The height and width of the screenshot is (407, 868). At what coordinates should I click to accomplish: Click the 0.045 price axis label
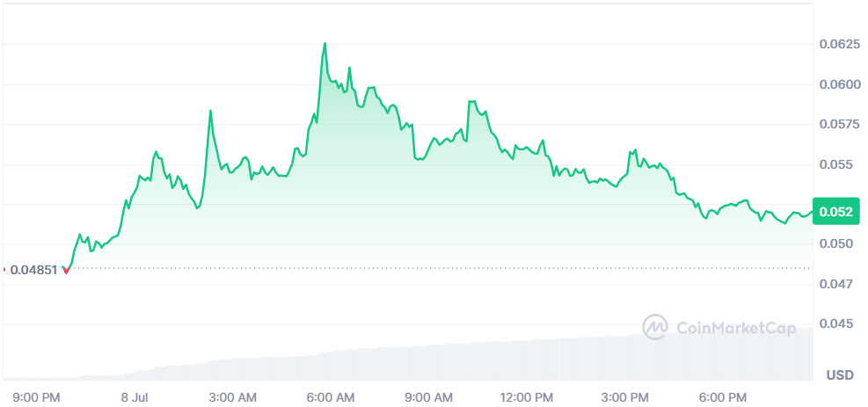tap(835, 324)
